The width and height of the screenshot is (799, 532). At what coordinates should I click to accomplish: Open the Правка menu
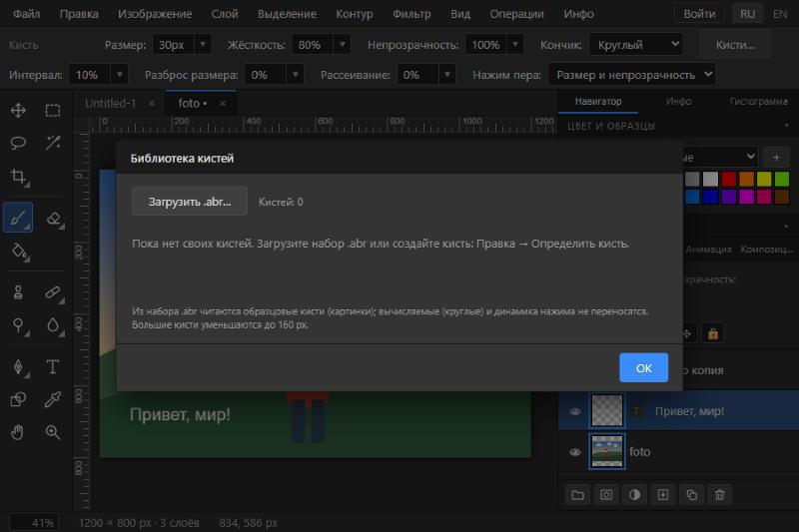(79, 14)
